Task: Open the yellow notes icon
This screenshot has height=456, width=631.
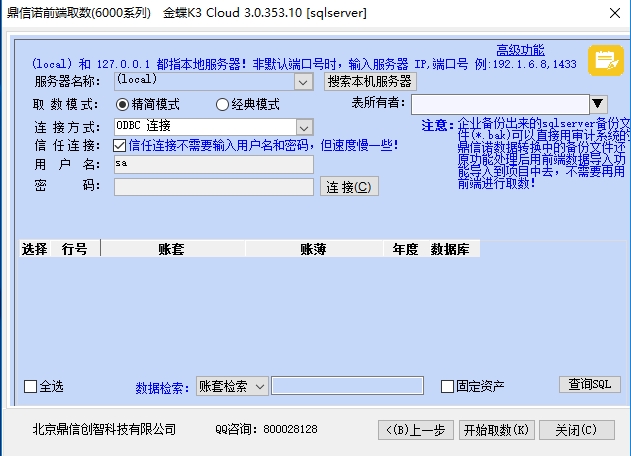Action: click(x=606, y=60)
